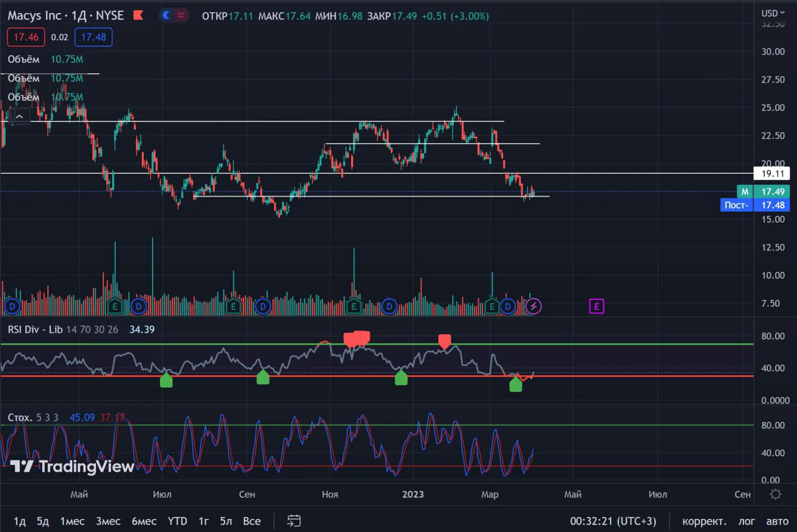This screenshot has width=797, height=532.
Task: Open the timezone menu showing 00:32:21 (UTC+3)
Action: [613, 521]
